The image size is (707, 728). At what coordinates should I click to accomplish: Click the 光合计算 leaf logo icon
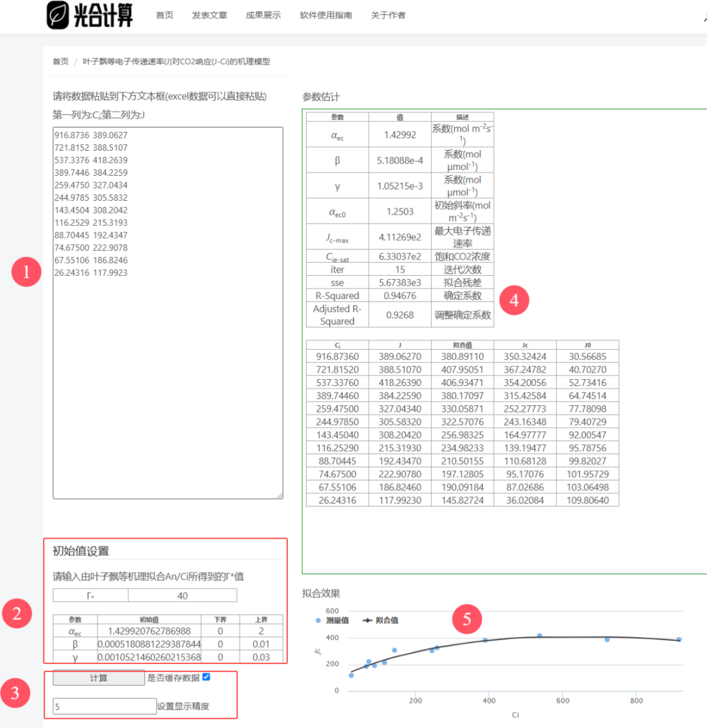(x=58, y=15)
